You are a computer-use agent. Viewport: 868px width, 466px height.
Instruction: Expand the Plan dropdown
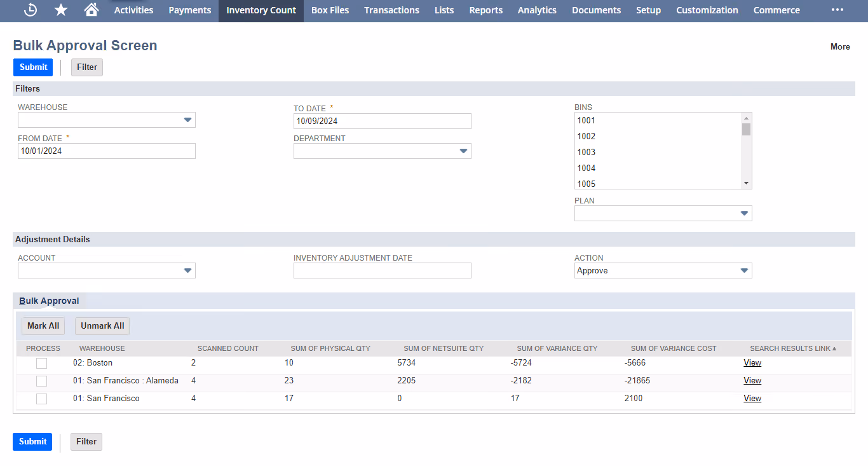point(744,214)
